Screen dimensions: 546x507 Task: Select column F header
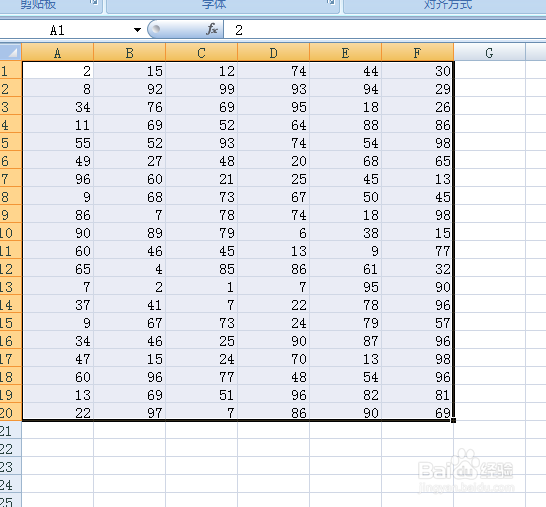[x=418, y=53]
